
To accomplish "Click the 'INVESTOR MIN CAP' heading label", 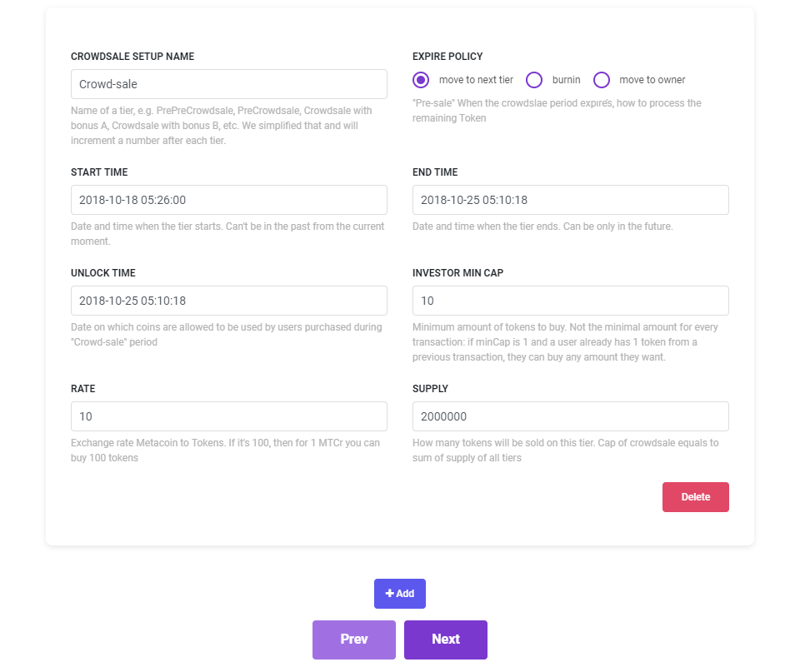I will click(457, 272).
